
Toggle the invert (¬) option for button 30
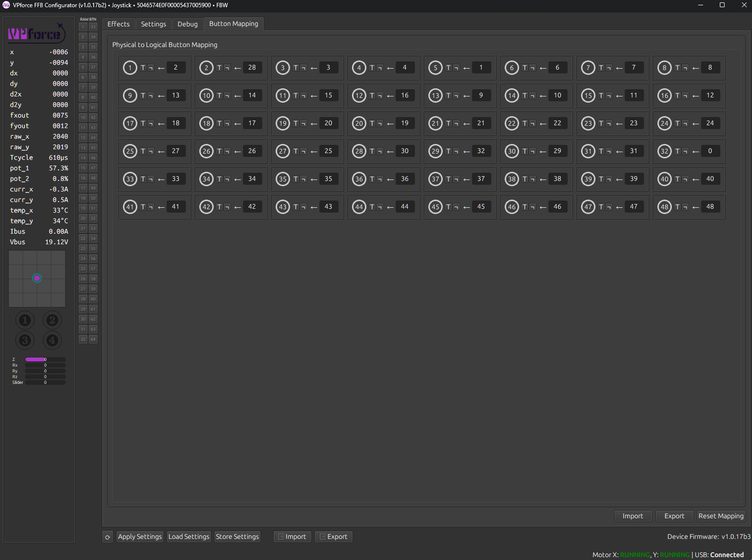pyautogui.click(x=533, y=151)
